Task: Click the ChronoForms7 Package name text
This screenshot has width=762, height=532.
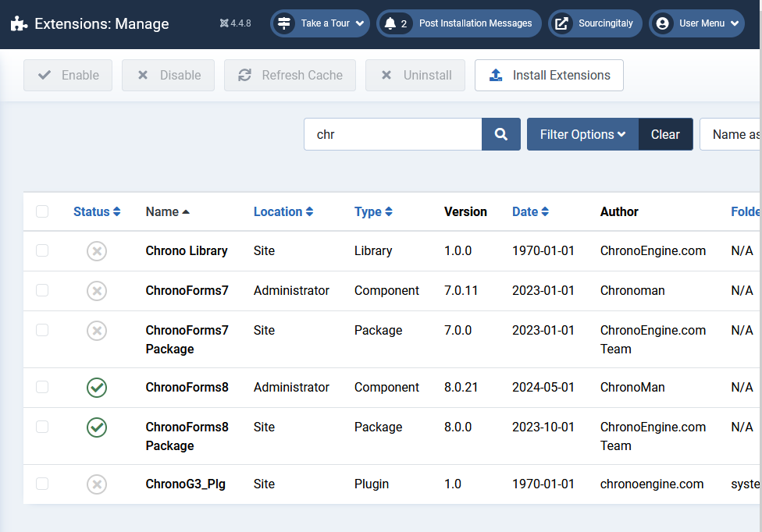Action: pyautogui.click(x=187, y=340)
